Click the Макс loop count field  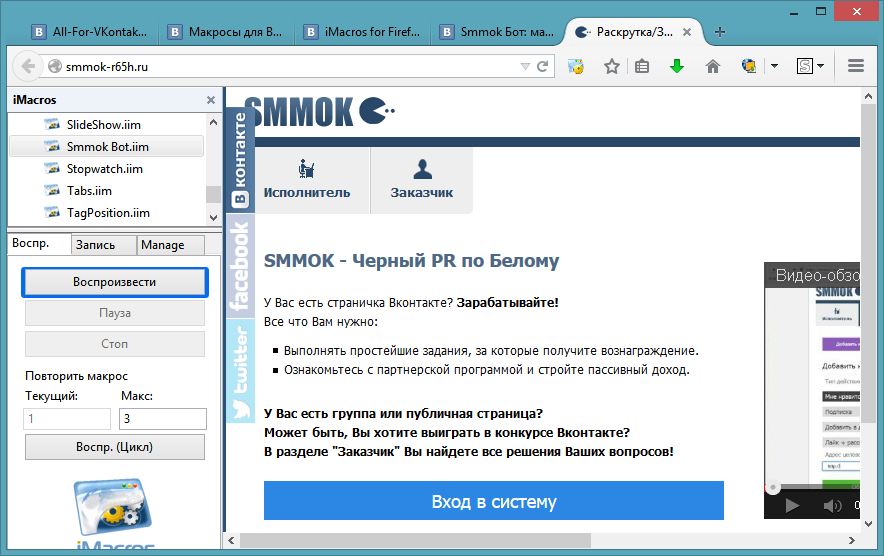click(x=163, y=418)
